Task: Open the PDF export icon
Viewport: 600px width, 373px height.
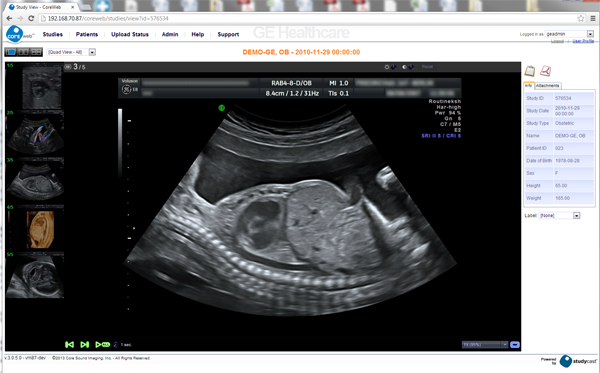Action: coord(545,71)
